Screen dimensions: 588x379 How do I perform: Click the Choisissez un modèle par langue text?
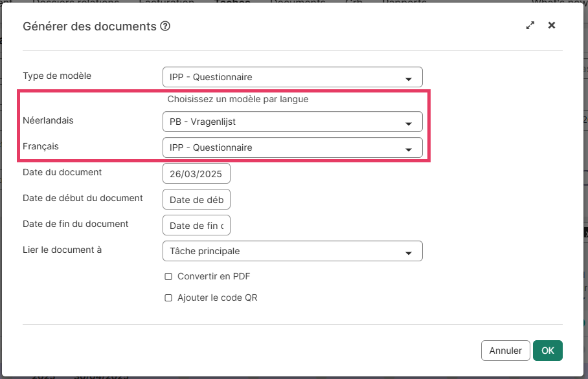click(x=238, y=100)
